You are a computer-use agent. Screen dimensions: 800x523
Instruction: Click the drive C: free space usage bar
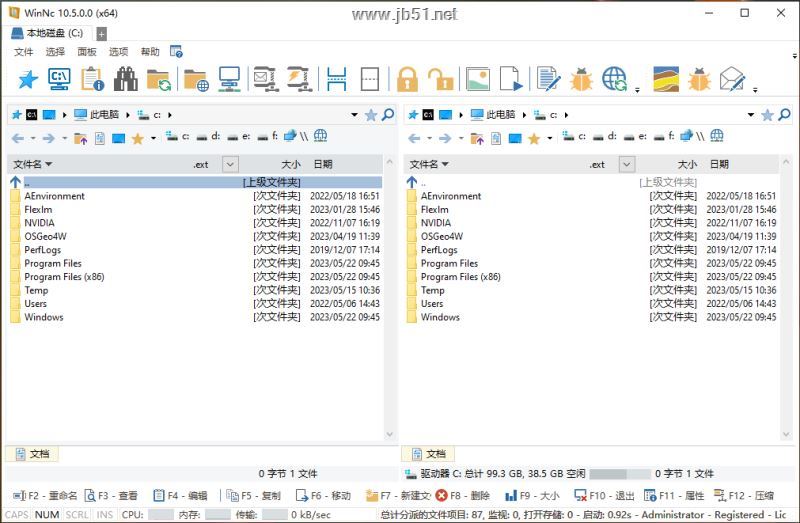coord(620,474)
